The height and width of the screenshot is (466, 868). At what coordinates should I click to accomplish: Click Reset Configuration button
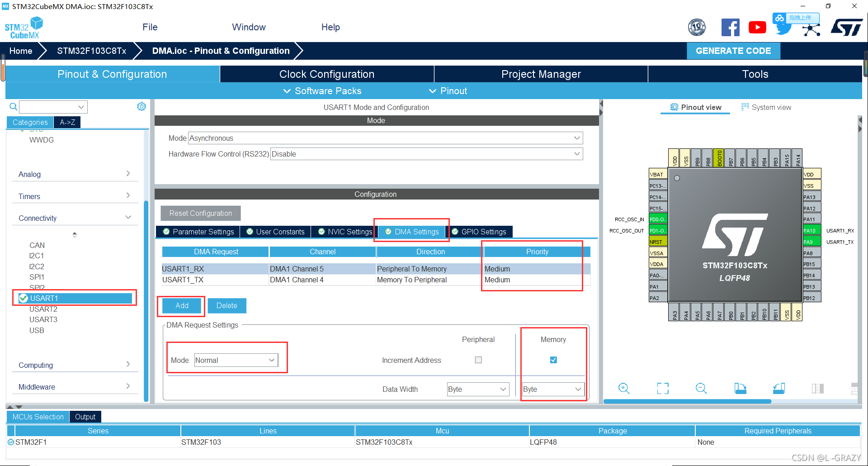coord(200,213)
